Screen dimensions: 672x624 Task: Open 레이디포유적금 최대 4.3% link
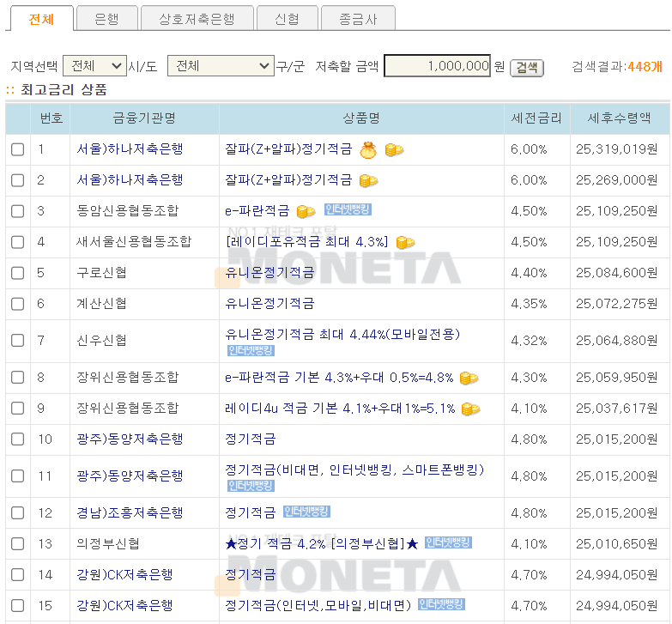point(307,242)
